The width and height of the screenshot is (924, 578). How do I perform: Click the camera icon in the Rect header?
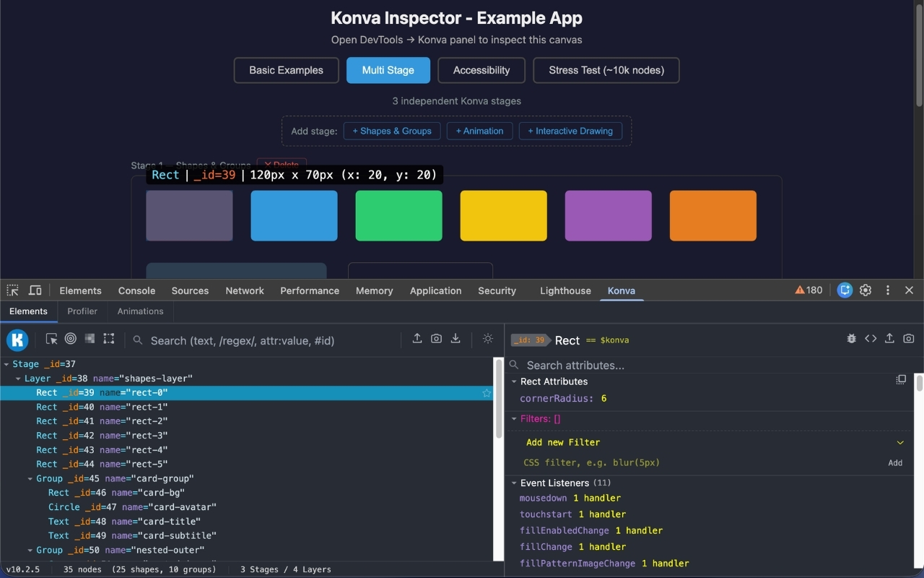tap(909, 338)
